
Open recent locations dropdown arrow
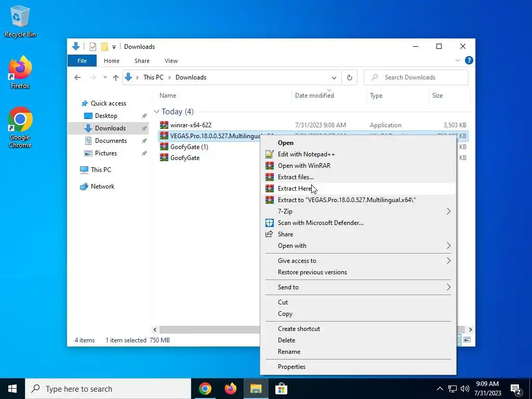[x=105, y=77]
